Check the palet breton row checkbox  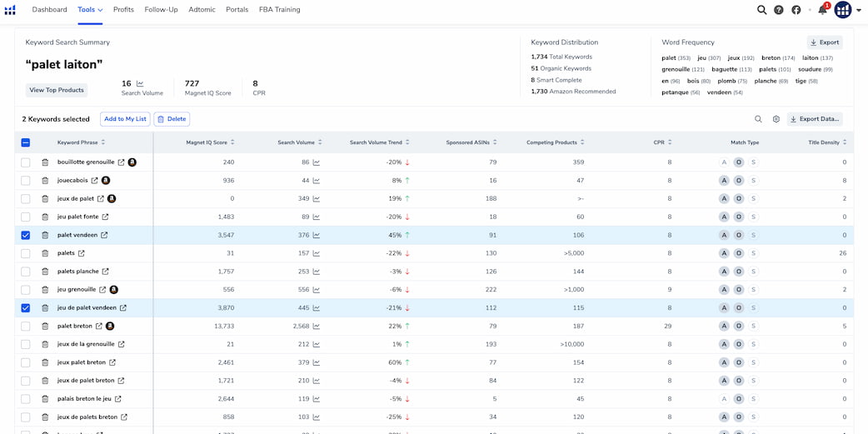coord(26,326)
